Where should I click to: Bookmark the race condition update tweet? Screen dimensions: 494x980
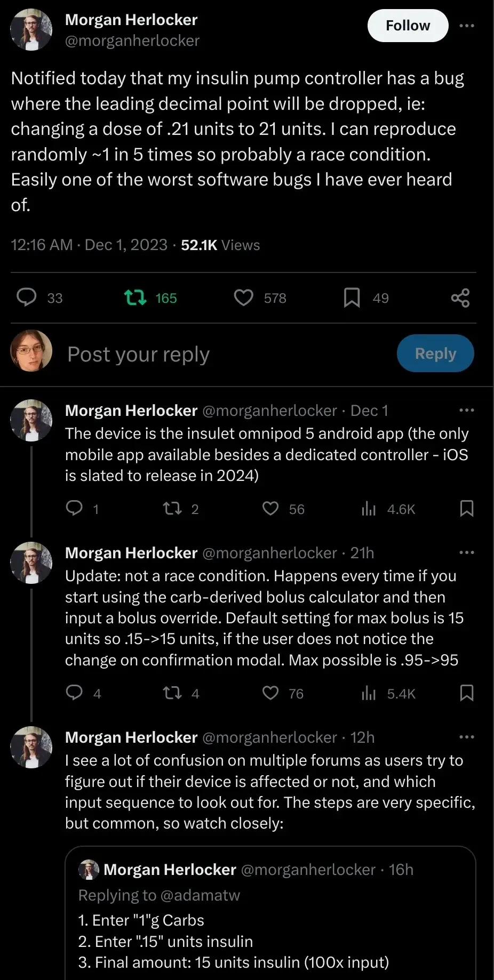click(x=467, y=693)
